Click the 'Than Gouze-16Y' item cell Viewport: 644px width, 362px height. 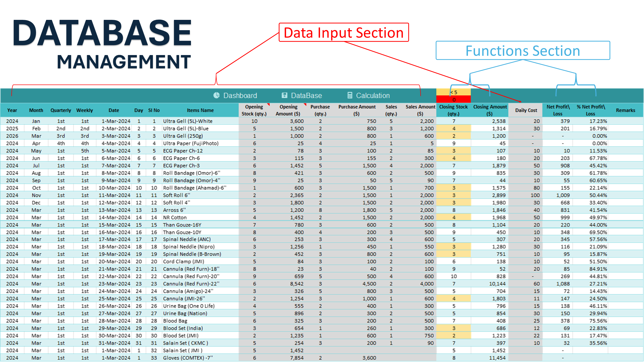pos(200,225)
